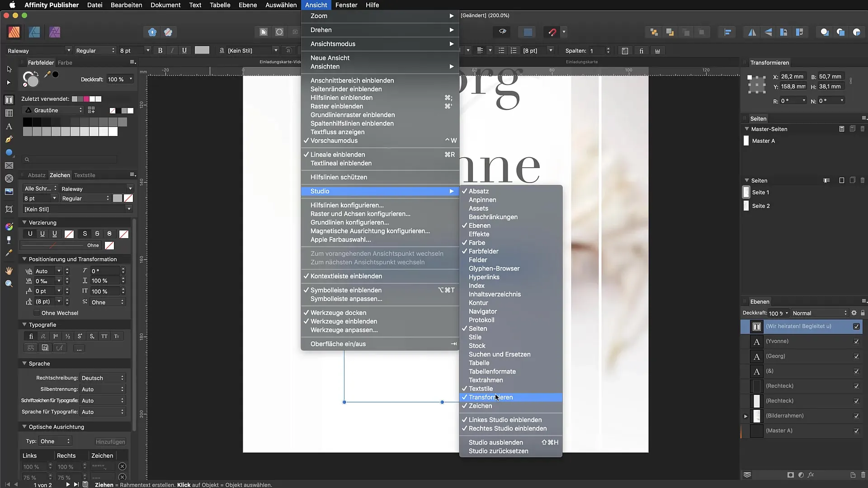This screenshot has height=488, width=868.
Task: Switch to the Textstile tab
Action: [x=85, y=175]
